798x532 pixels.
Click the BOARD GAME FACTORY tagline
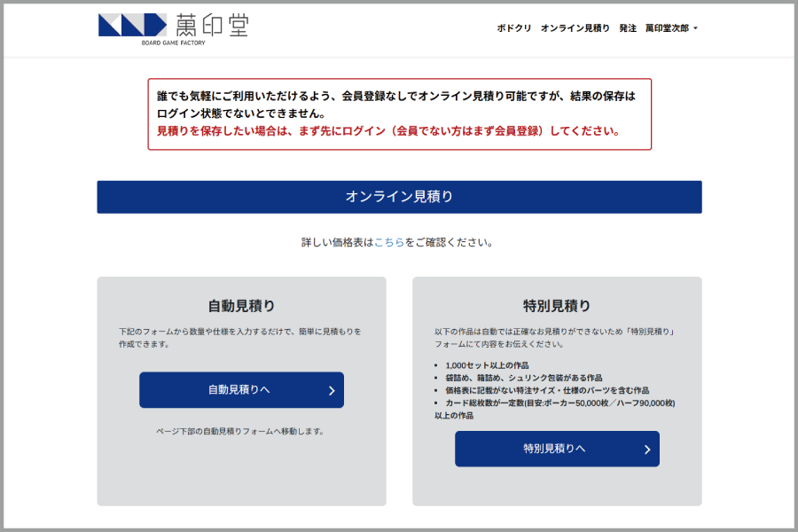coord(173,43)
